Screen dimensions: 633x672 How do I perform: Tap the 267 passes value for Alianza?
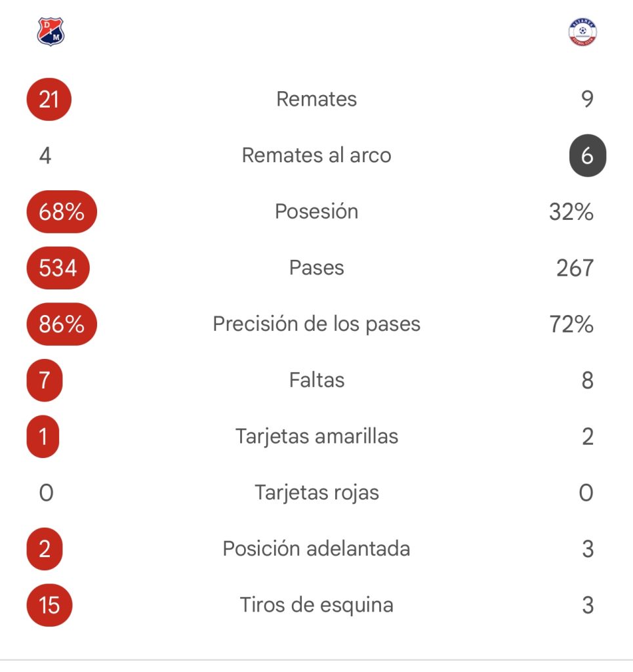click(x=575, y=268)
